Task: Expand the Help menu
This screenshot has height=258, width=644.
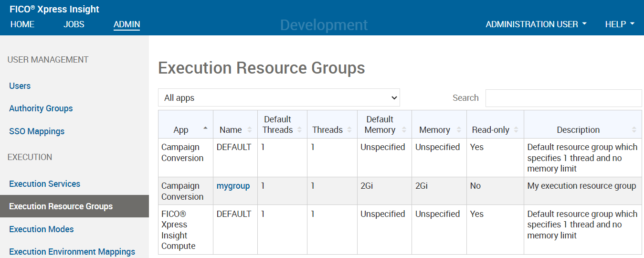Action: [x=619, y=24]
